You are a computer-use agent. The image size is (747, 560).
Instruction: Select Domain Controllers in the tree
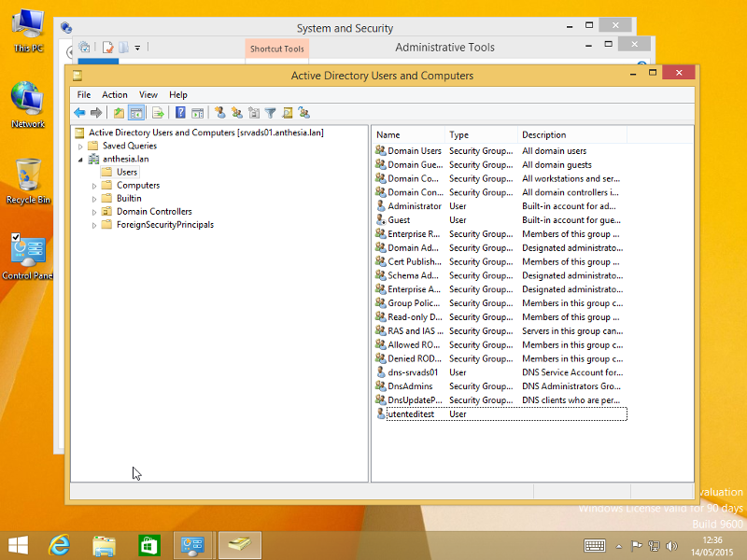click(154, 212)
